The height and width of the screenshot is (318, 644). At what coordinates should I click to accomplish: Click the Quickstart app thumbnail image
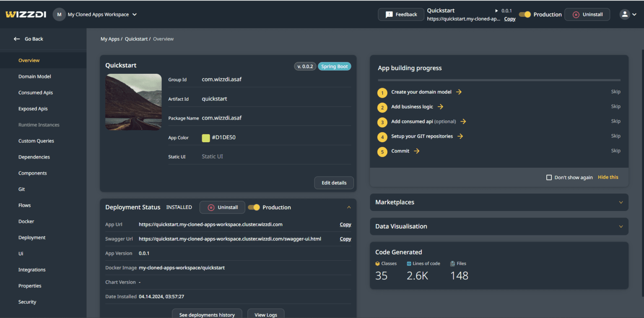point(133,102)
